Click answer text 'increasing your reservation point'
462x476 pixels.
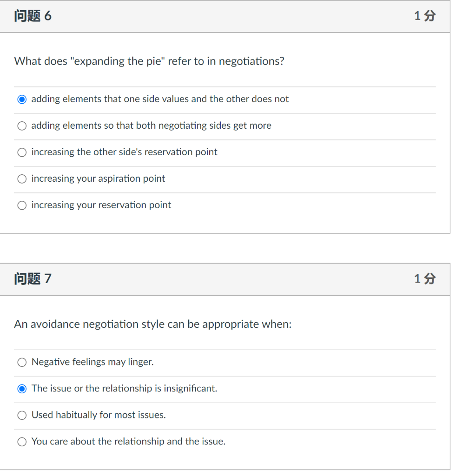point(101,205)
